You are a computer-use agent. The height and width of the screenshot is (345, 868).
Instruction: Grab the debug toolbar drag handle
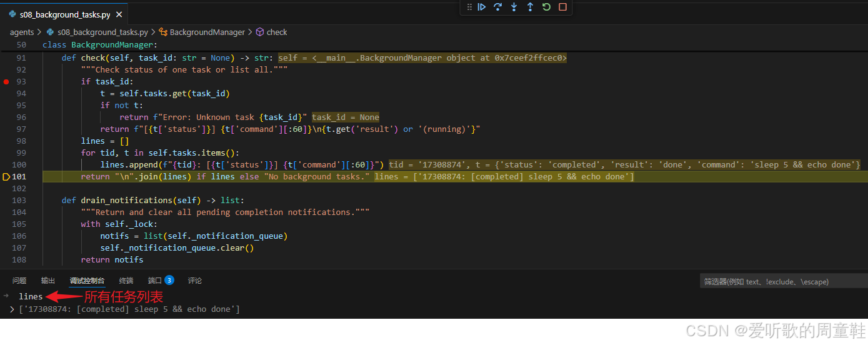(x=469, y=7)
